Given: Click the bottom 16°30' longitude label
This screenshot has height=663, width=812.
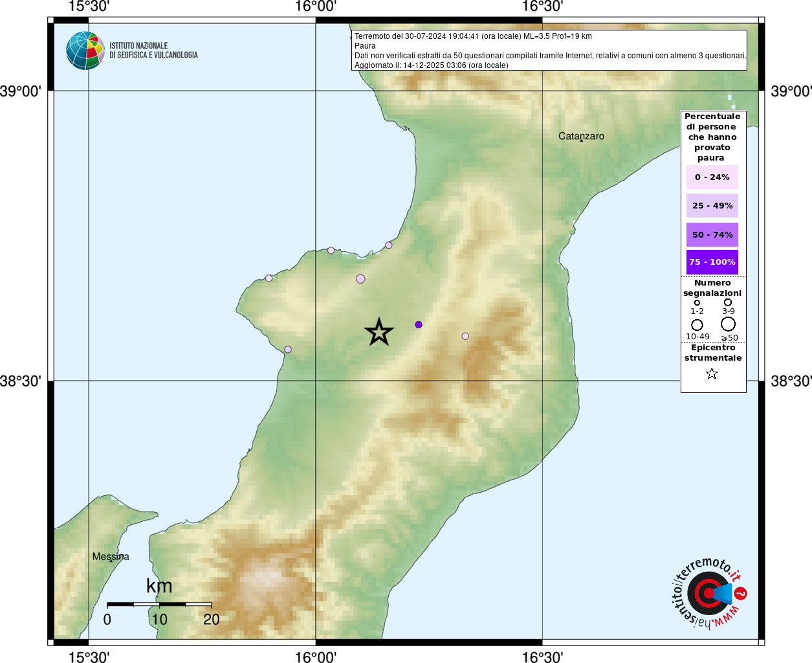Looking at the screenshot, I should (x=542, y=657).
